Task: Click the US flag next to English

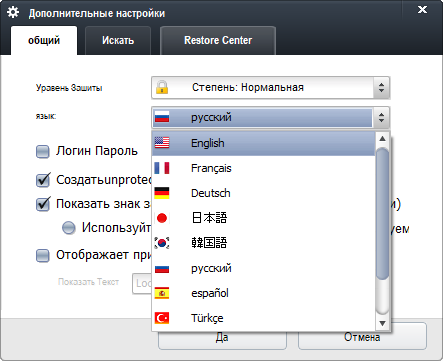Action: [162, 143]
